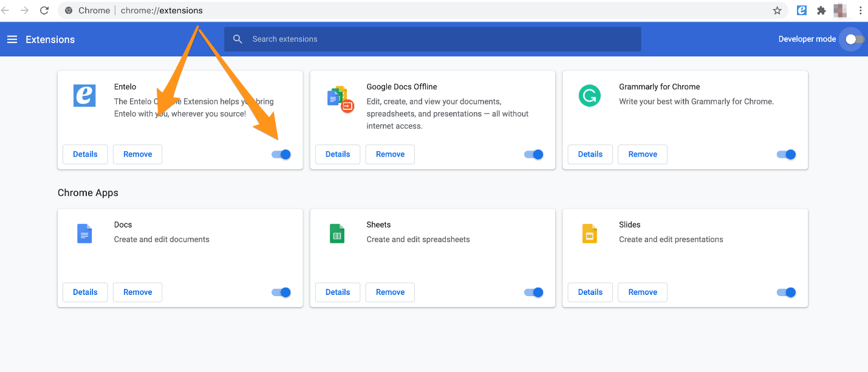The width and height of the screenshot is (868, 372).
Task: Click 'Create and edit presentations' description
Action: point(671,240)
